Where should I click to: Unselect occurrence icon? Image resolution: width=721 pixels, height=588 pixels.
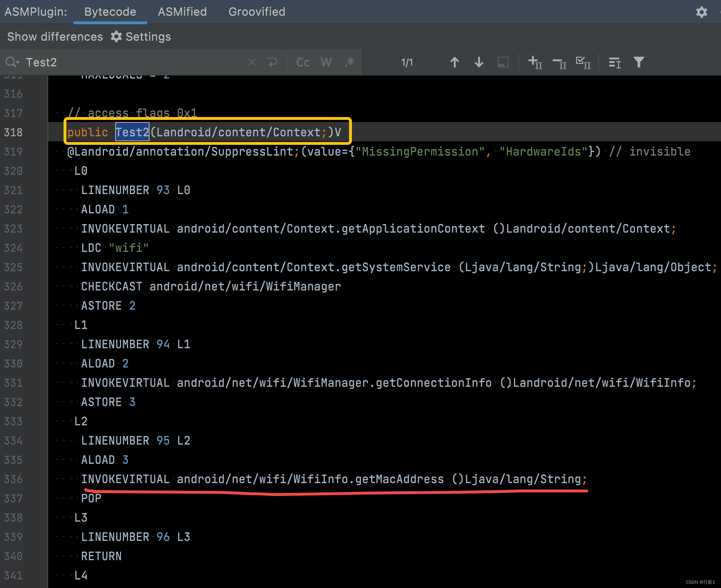[559, 63]
